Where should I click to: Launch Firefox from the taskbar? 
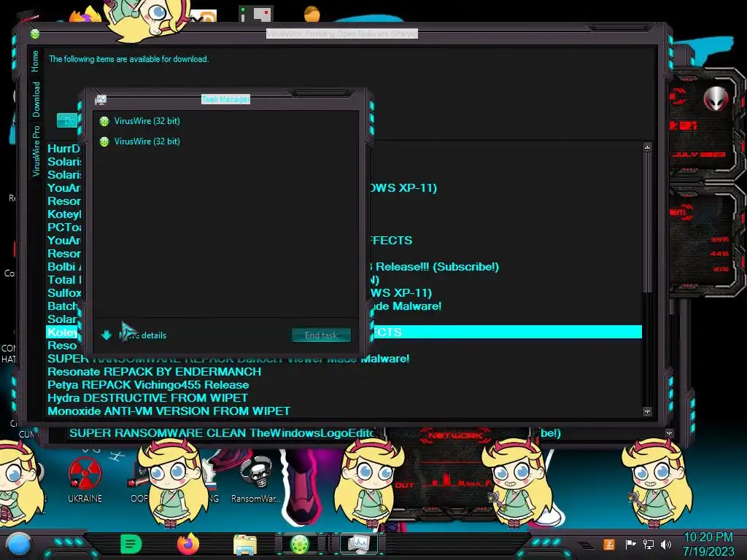click(187, 544)
